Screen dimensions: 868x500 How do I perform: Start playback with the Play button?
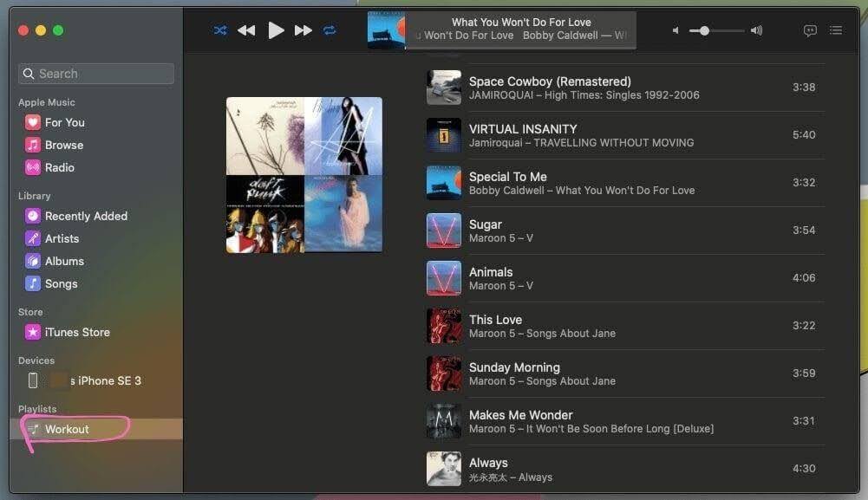(276, 29)
